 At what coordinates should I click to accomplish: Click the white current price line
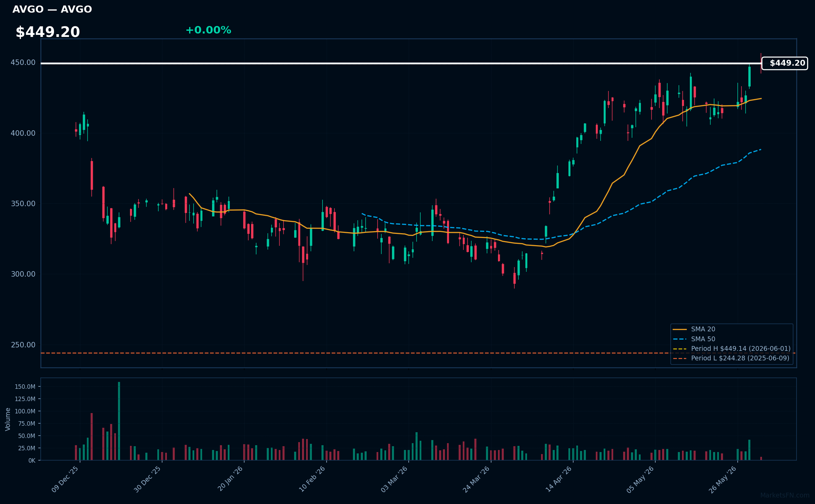click(x=401, y=63)
